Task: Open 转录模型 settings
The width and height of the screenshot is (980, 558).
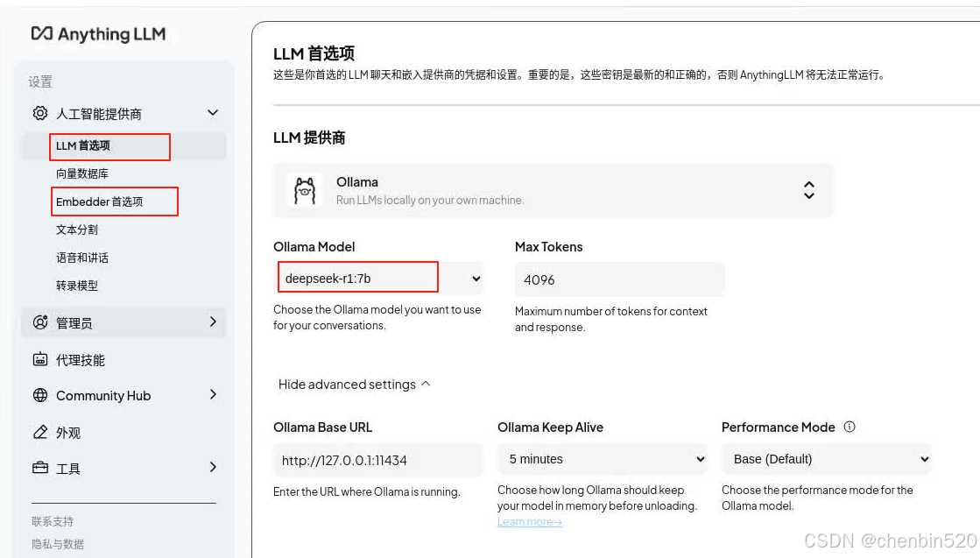Action: pyautogui.click(x=77, y=286)
